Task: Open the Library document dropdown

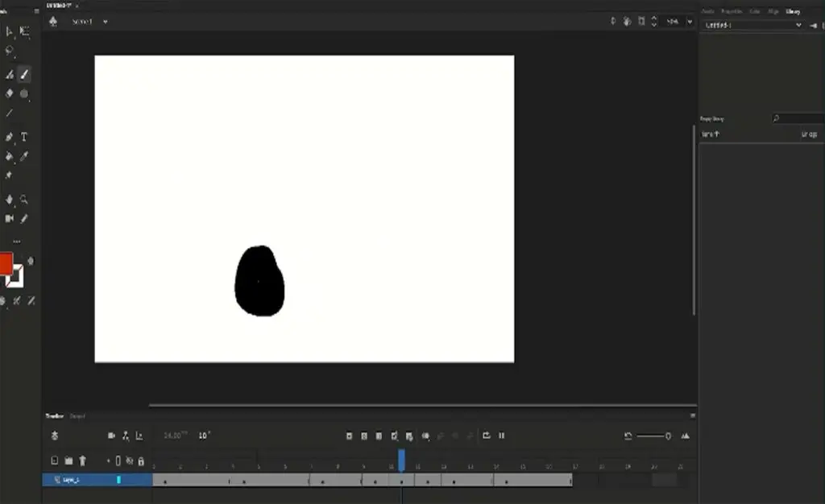Action: tap(753, 25)
